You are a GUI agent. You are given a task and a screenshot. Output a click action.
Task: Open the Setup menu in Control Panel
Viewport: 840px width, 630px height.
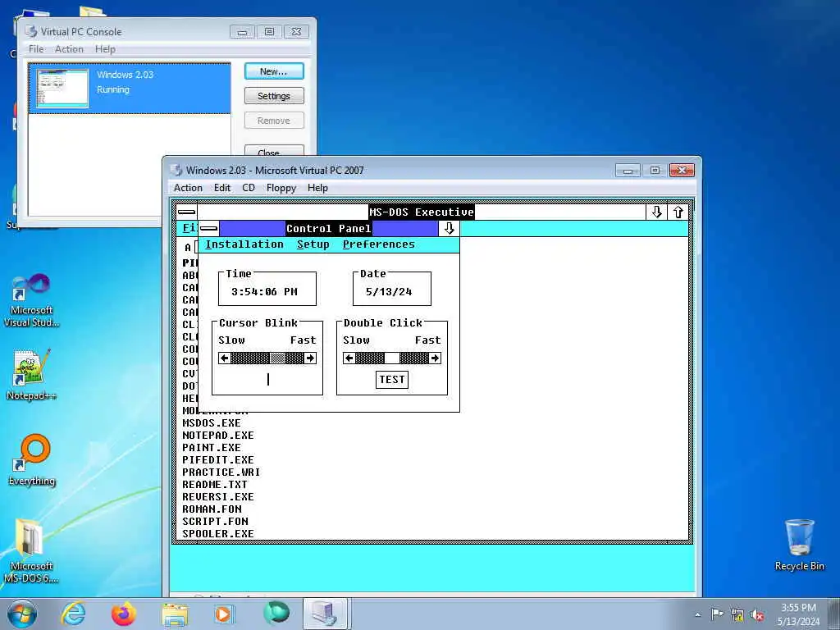313,244
